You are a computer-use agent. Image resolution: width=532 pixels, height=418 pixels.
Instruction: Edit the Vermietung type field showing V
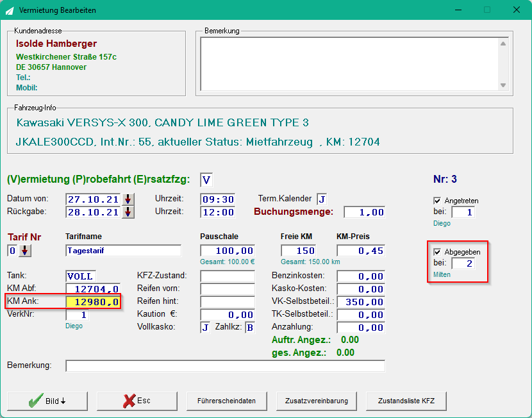click(x=206, y=180)
